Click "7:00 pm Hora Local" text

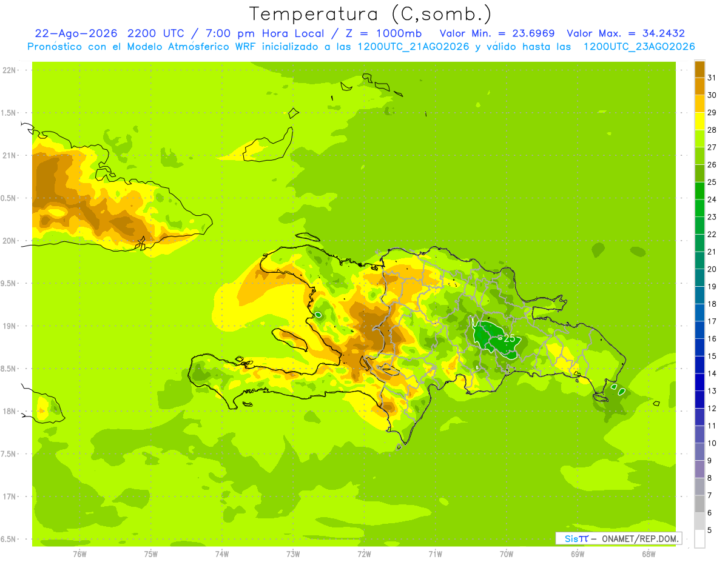(267, 33)
